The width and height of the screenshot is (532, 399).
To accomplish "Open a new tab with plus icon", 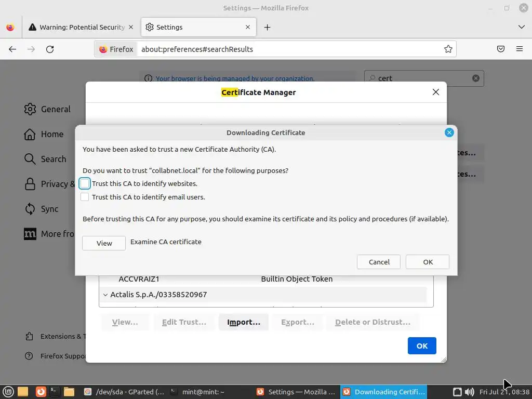I will tap(268, 27).
